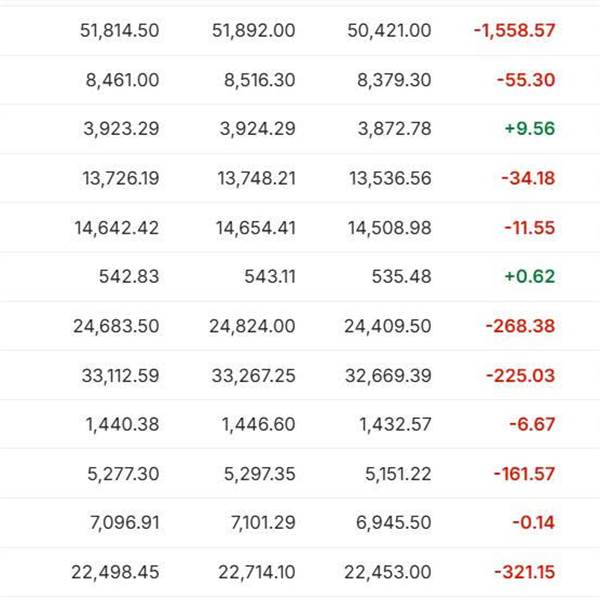Image resolution: width=600 pixels, height=600 pixels.
Task: Click the 8,516.30 value
Action: point(254,80)
